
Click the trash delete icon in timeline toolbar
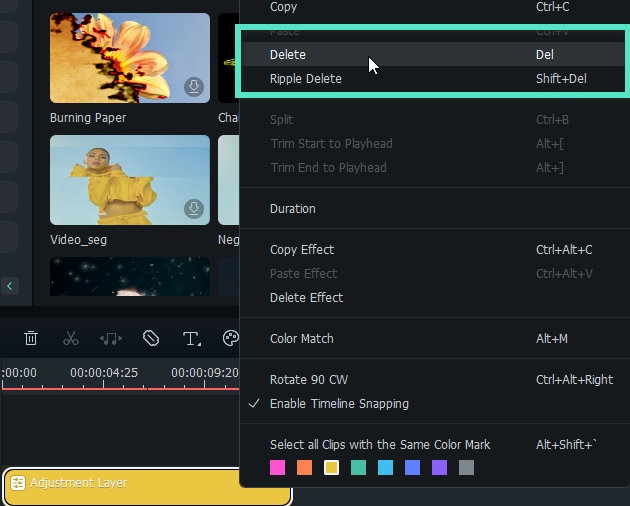(x=31, y=338)
